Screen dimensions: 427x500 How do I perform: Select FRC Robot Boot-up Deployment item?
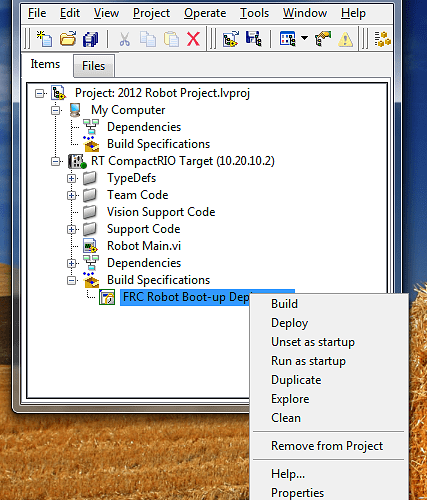click(x=185, y=297)
